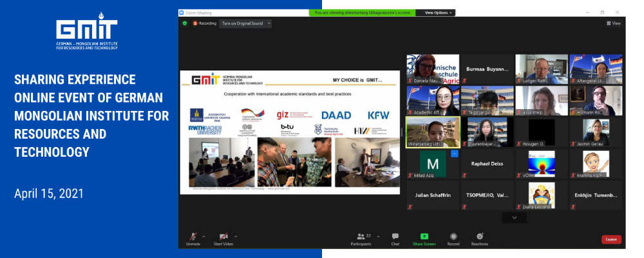Click the red Recording indicator
Screen dimensions: 644x258
(x=205, y=23)
